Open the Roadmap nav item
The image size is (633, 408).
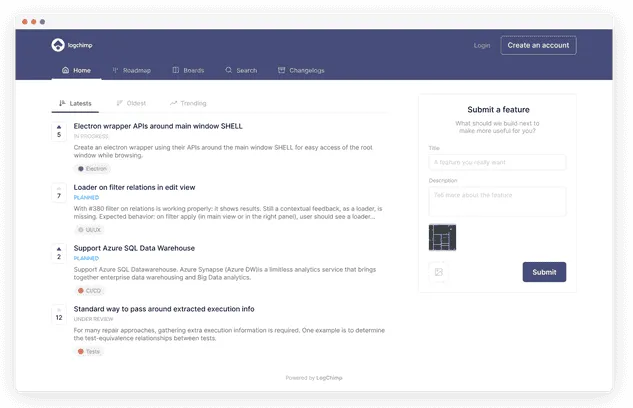coord(132,70)
